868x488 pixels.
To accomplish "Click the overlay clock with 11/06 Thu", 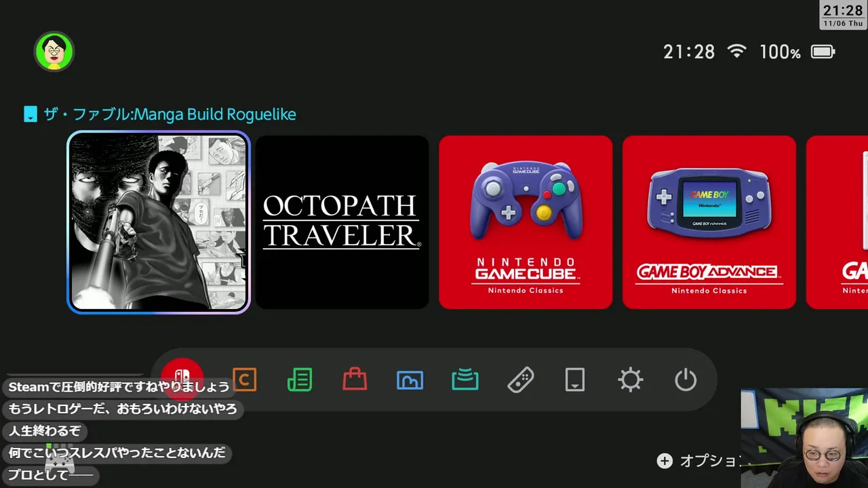I will tap(843, 14).
